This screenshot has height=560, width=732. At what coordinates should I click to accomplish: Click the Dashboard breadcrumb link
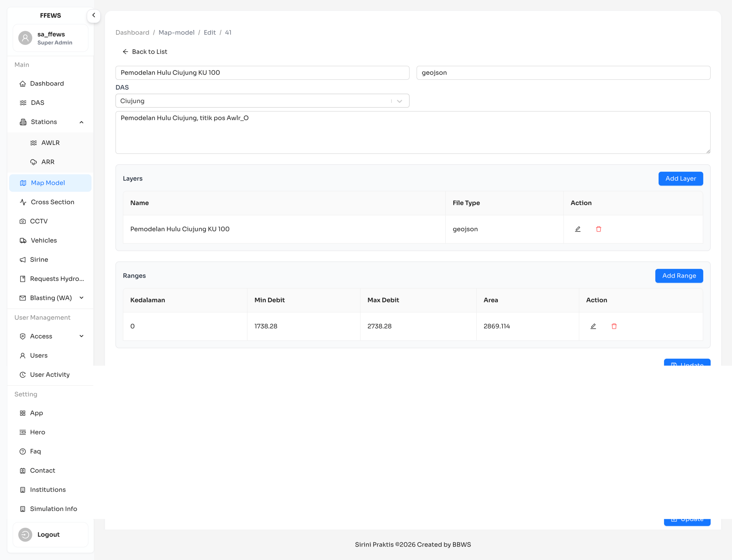pos(132,33)
